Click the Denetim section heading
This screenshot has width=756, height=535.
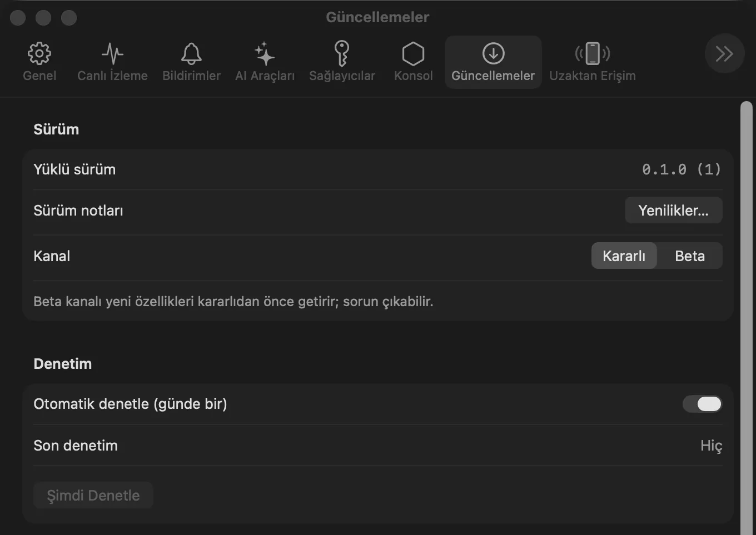tap(63, 364)
